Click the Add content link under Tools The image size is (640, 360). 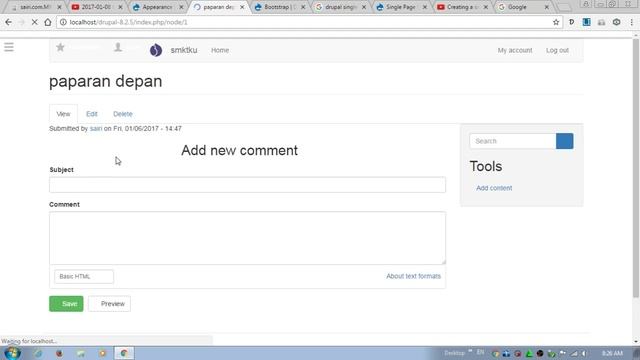494,188
